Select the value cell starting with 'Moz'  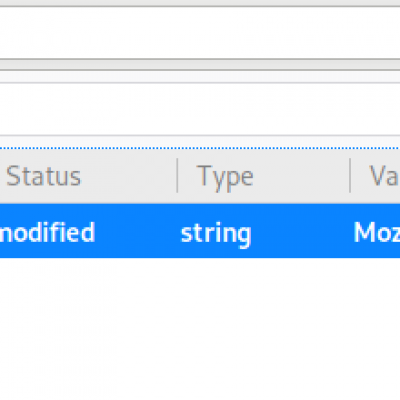coord(377,232)
